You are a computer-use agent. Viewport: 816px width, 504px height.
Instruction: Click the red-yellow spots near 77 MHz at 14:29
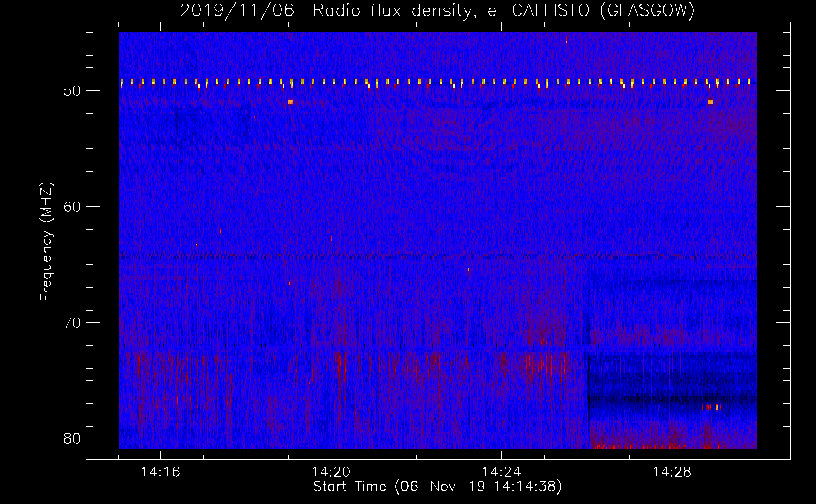point(711,407)
